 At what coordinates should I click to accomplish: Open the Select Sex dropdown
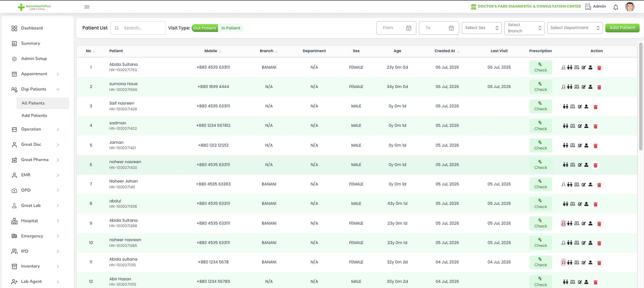[481, 28]
